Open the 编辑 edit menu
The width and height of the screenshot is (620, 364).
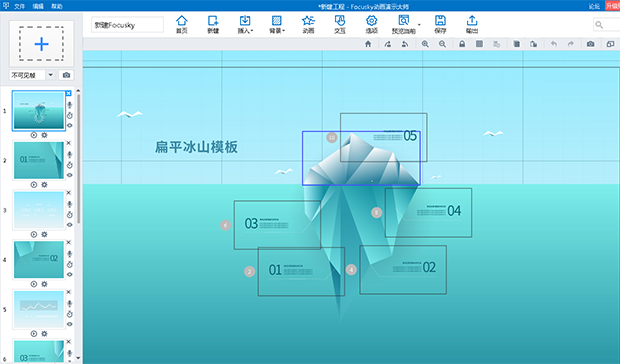point(38,6)
